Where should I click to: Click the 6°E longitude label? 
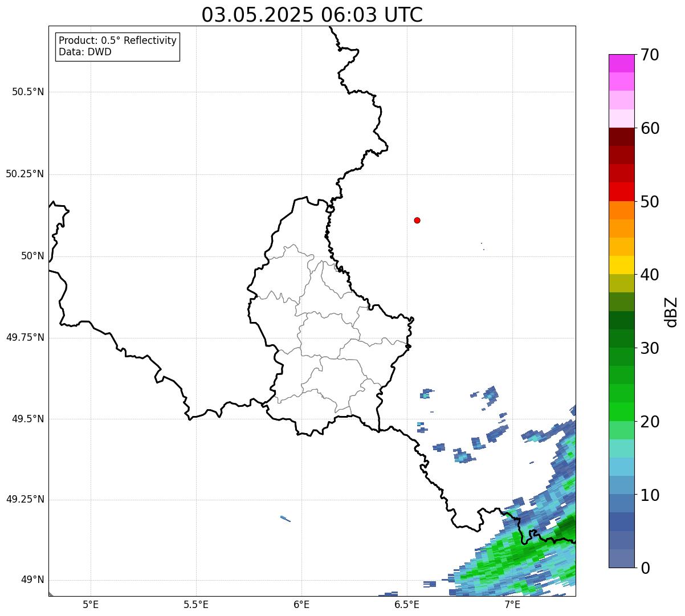click(301, 604)
